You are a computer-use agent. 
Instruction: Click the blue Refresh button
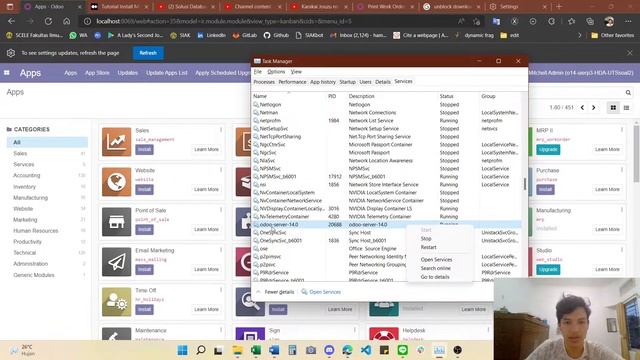pyautogui.click(x=148, y=53)
